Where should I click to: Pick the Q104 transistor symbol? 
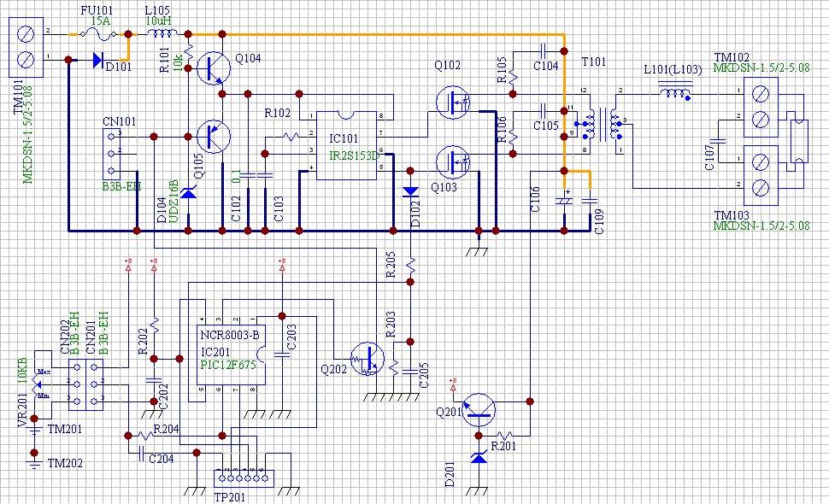[214, 68]
